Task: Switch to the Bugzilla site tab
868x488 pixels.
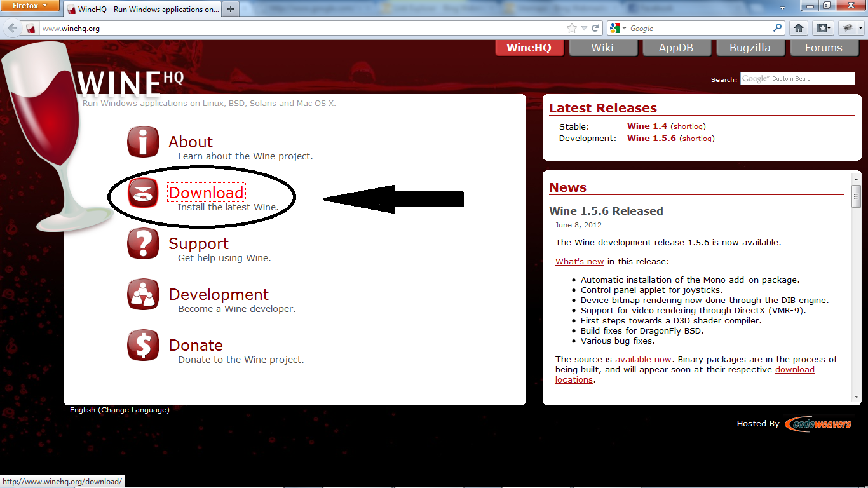Action: click(x=750, y=48)
